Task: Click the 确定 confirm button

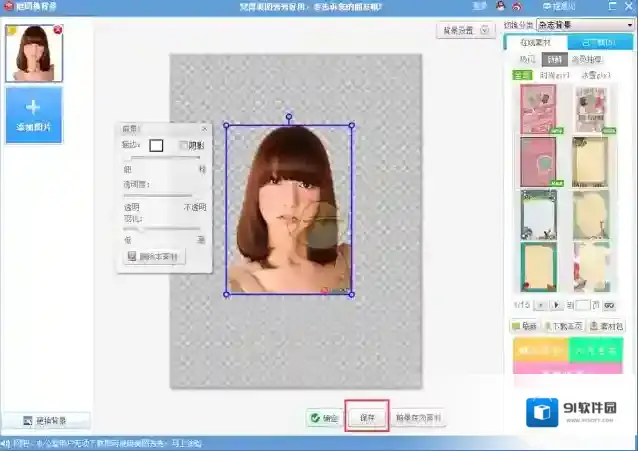Action: coord(324,417)
